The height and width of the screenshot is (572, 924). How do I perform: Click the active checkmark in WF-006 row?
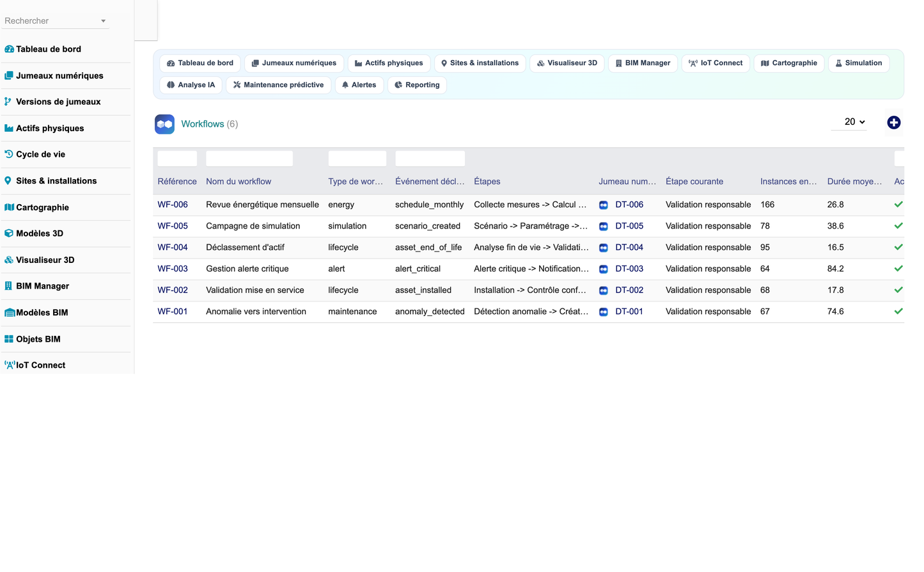click(x=898, y=205)
